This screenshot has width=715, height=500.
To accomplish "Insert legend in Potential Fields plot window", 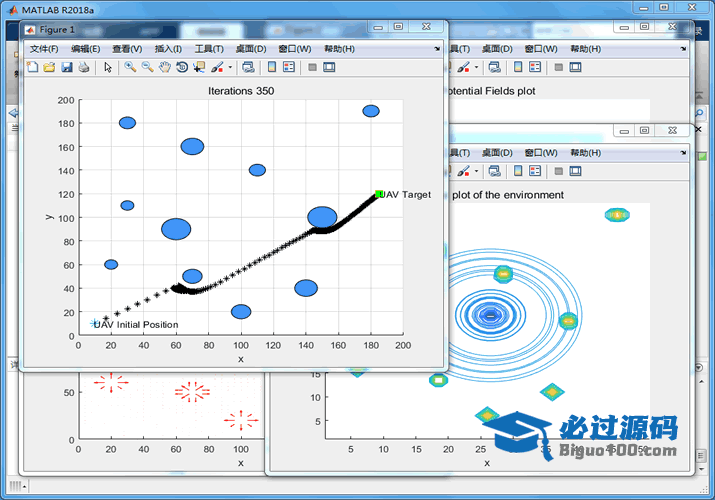I will point(535,67).
